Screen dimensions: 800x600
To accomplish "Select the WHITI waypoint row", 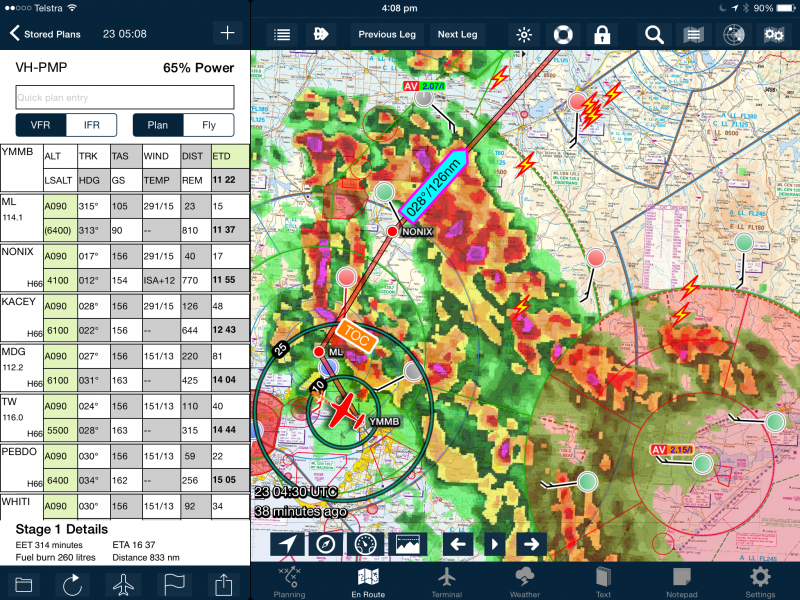I will tap(125, 507).
